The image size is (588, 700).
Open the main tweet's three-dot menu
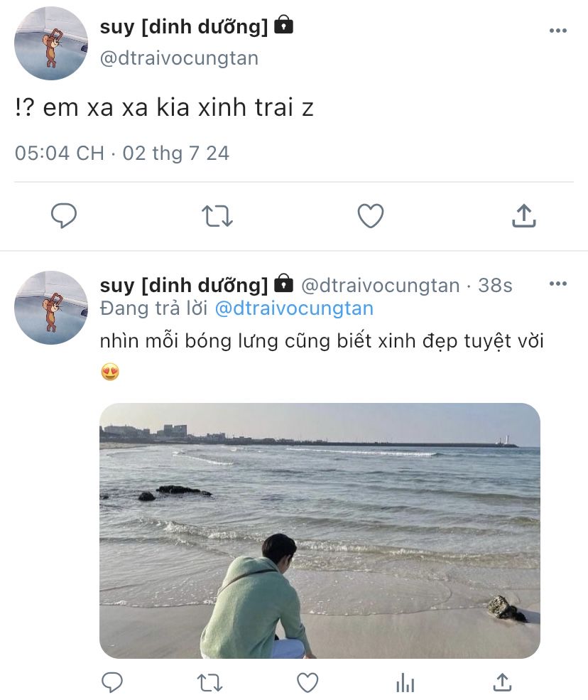click(558, 31)
